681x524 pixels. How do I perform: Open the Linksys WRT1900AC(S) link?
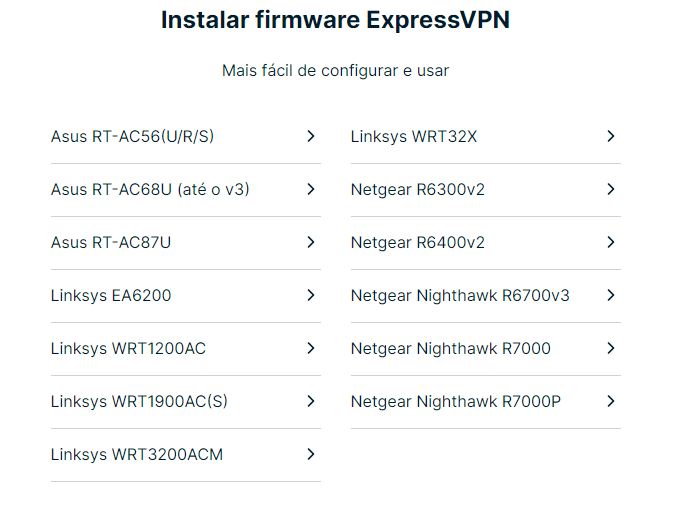click(186, 402)
